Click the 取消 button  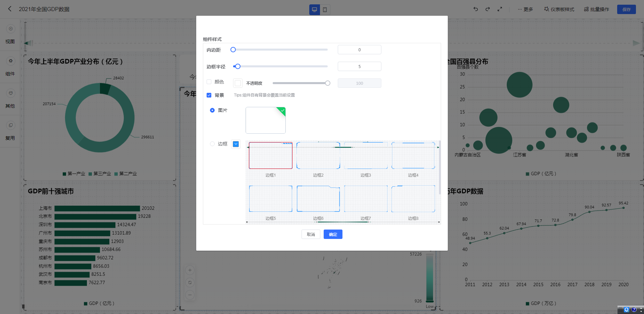tap(311, 234)
